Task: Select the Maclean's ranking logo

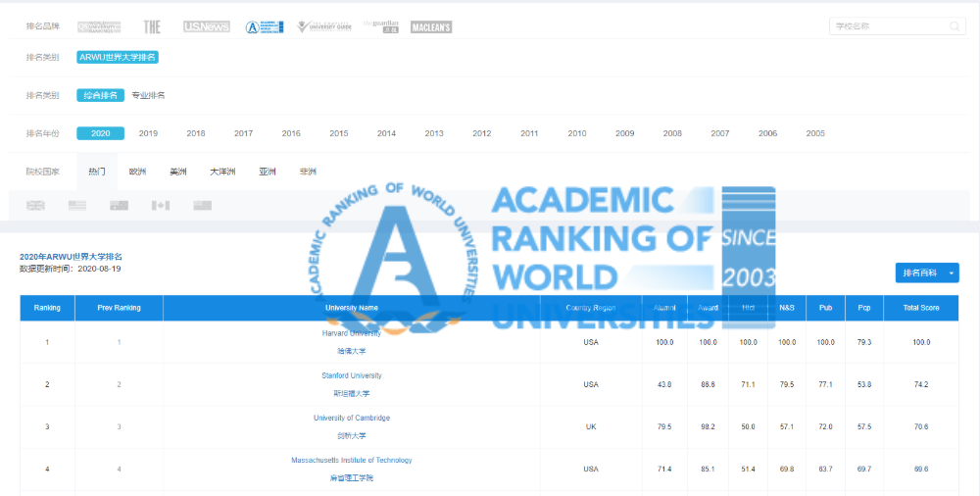Action: 431,26
